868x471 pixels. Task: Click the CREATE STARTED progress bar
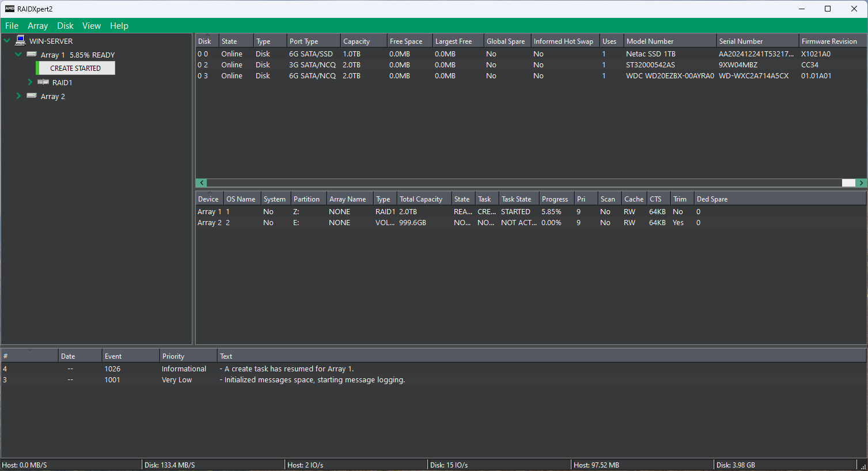pos(75,68)
